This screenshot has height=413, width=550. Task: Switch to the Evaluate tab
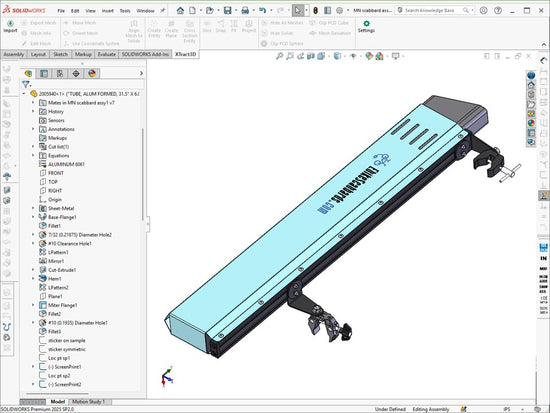[106, 54]
